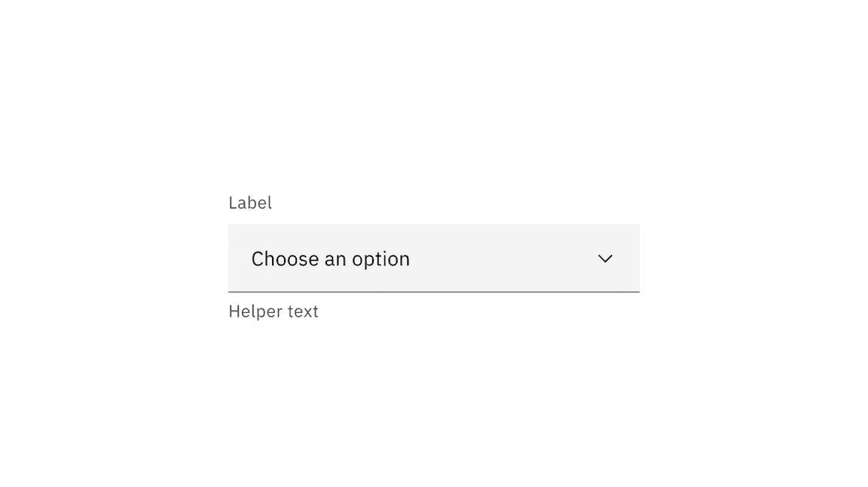Focus the select box labeled 'Label'
The height and width of the screenshot is (487, 868).
(433, 258)
